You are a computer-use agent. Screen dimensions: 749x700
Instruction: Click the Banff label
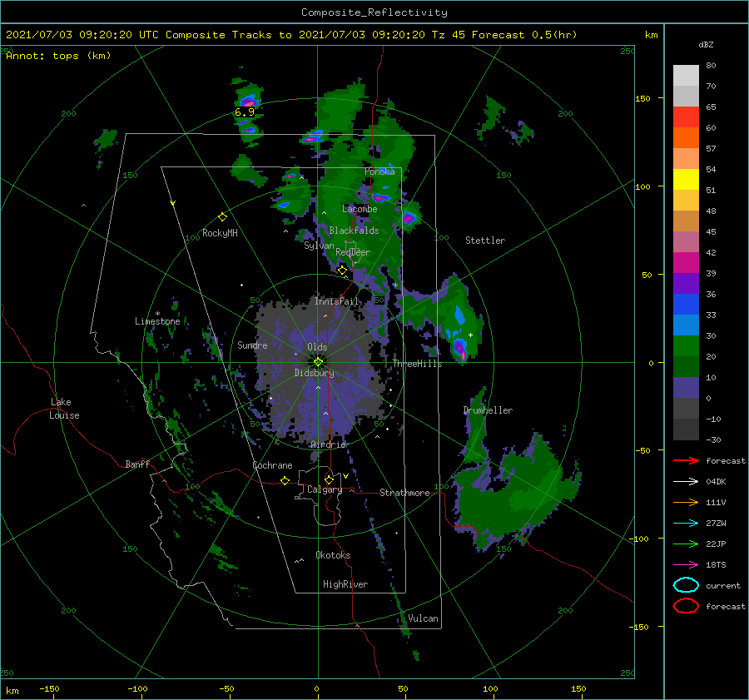[x=137, y=464]
